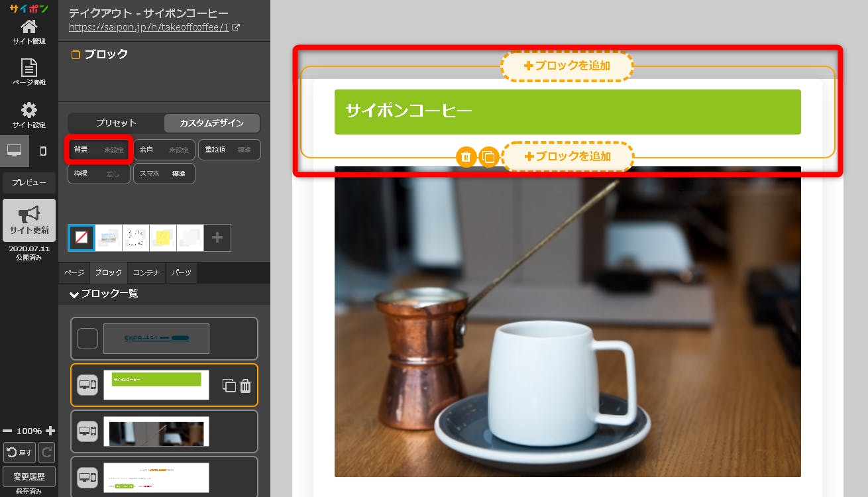Viewport: 868px width, 497px height.
Task: Click サイト更新 megaphone button
Action: (x=29, y=220)
